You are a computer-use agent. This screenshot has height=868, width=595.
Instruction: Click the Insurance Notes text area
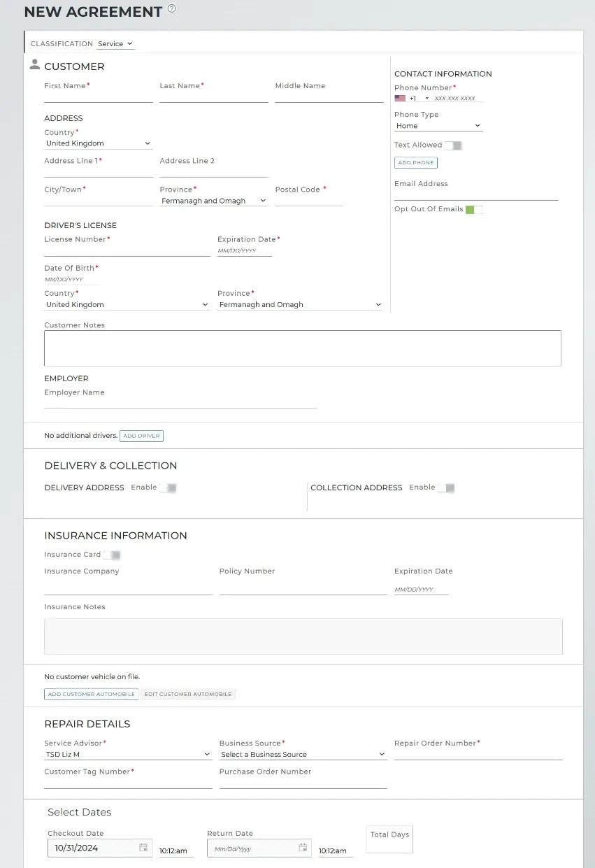click(x=303, y=636)
